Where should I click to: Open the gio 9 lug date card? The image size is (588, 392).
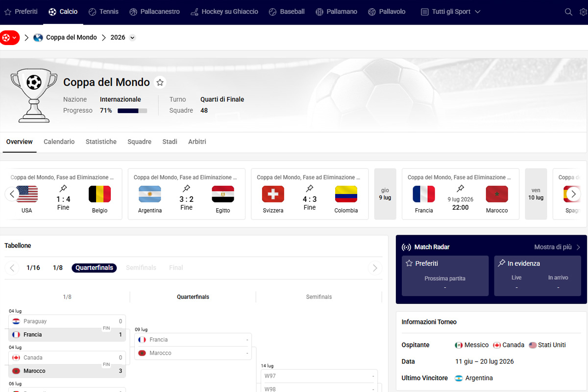tap(385, 194)
